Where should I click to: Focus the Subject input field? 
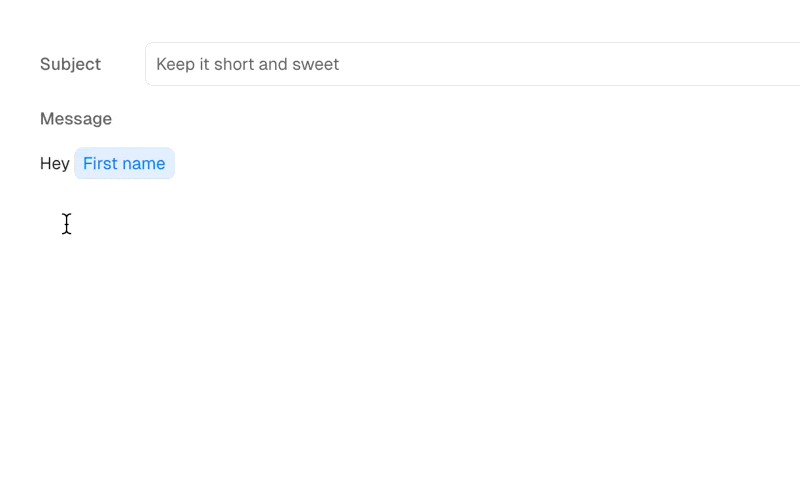[x=470, y=64]
